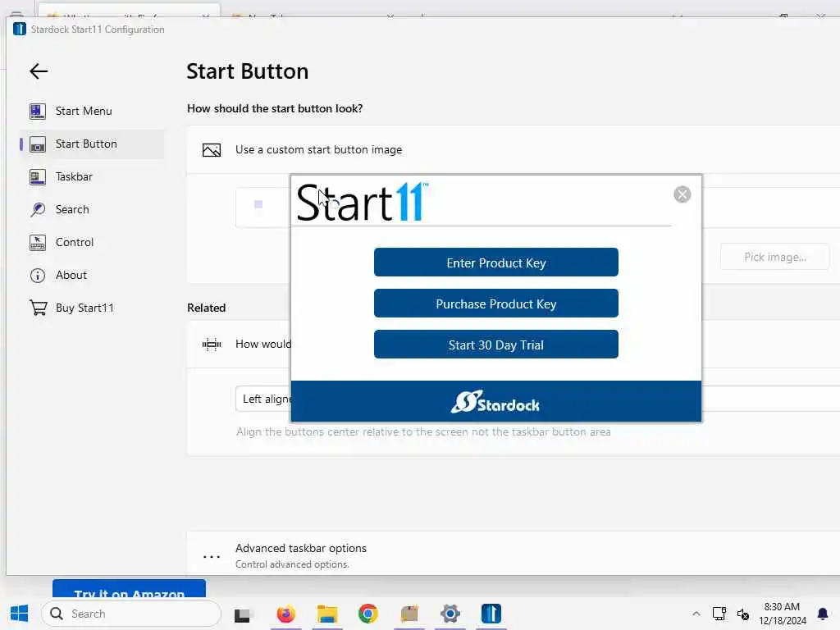This screenshot has height=630, width=840.
Task: Open Google Chrome from the taskbar
Action: point(368,614)
